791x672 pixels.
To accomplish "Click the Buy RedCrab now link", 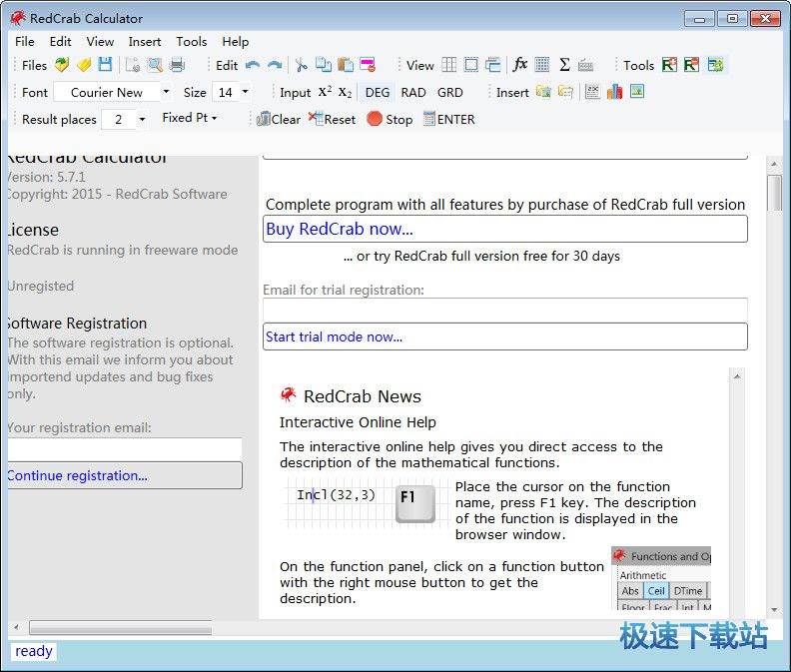I will pyautogui.click(x=340, y=229).
